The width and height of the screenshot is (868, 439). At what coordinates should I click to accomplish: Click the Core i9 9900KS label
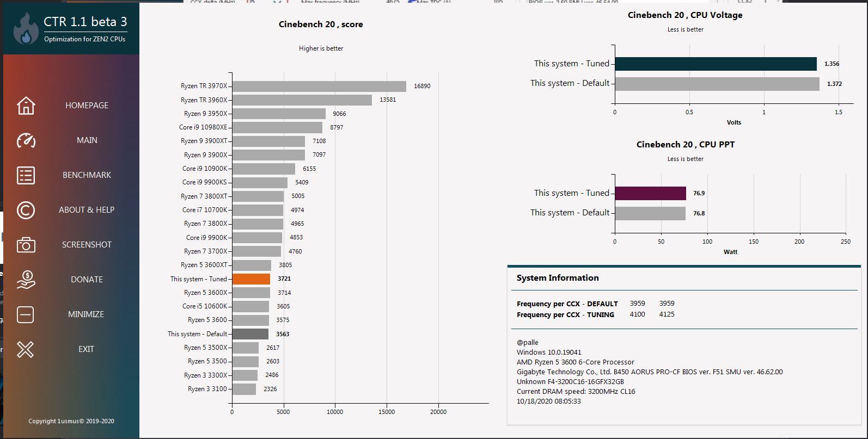click(205, 182)
